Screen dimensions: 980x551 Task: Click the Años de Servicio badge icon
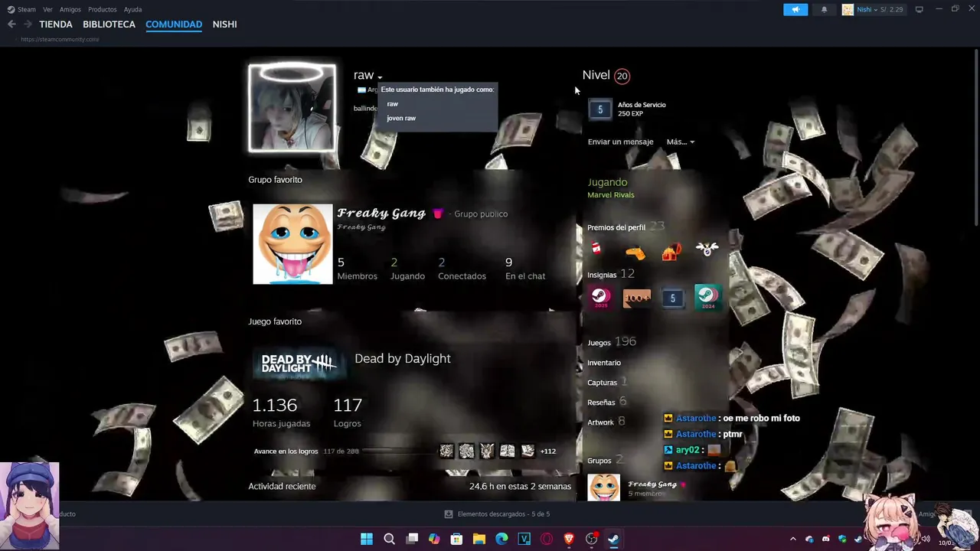coord(600,109)
